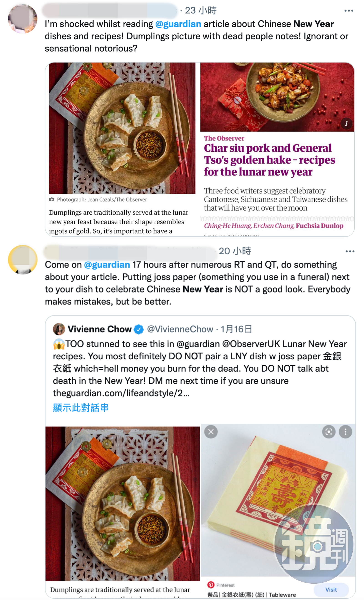Click Vivienne Chow's small avatar

[59, 329]
